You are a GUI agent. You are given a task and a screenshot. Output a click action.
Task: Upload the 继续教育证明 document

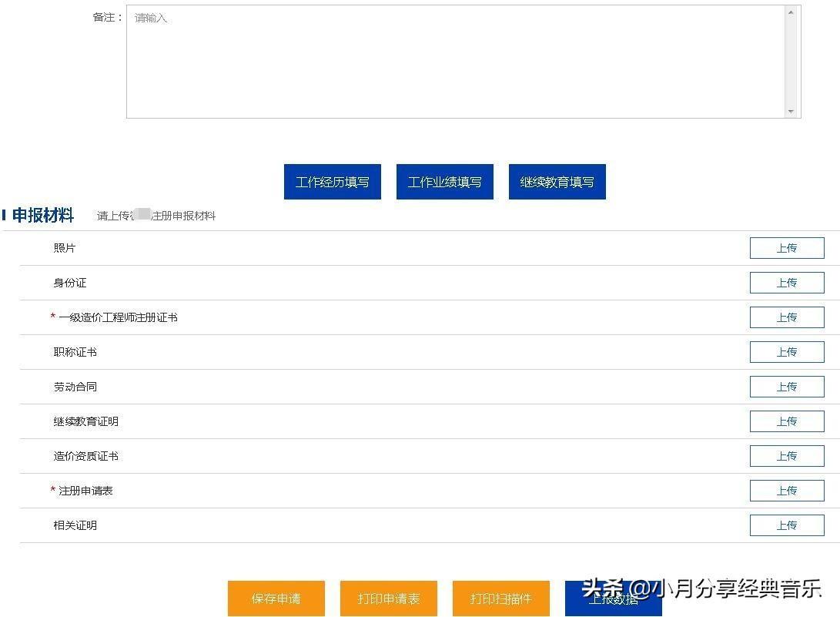pos(786,421)
